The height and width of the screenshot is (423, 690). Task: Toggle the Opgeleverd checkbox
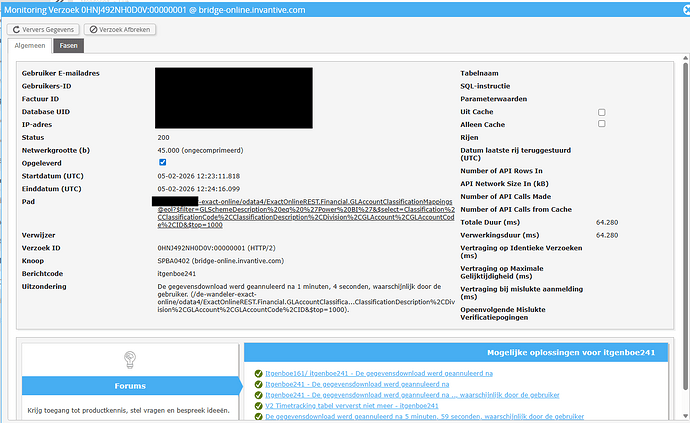(x=162, y=161)
